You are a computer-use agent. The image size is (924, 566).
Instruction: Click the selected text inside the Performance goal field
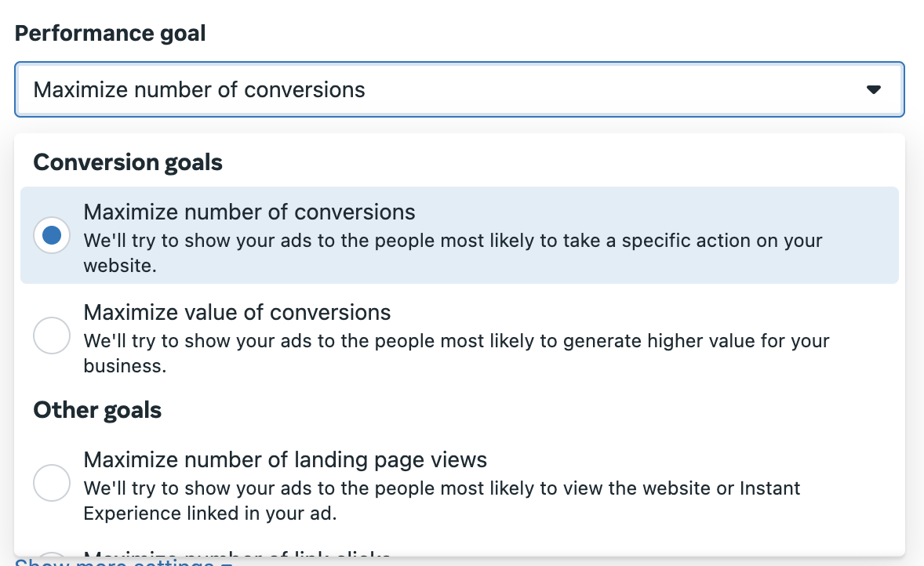[x=199, y=90]
